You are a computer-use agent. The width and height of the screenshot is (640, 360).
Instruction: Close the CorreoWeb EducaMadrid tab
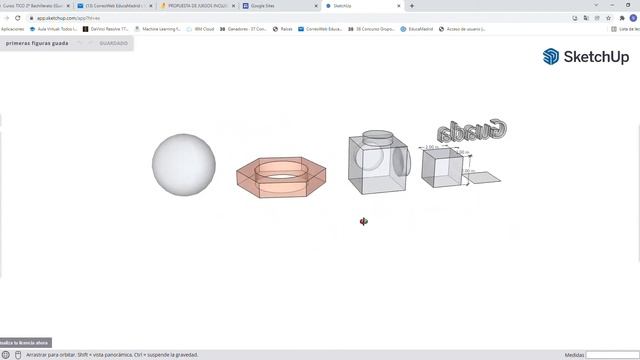(151, 6)
